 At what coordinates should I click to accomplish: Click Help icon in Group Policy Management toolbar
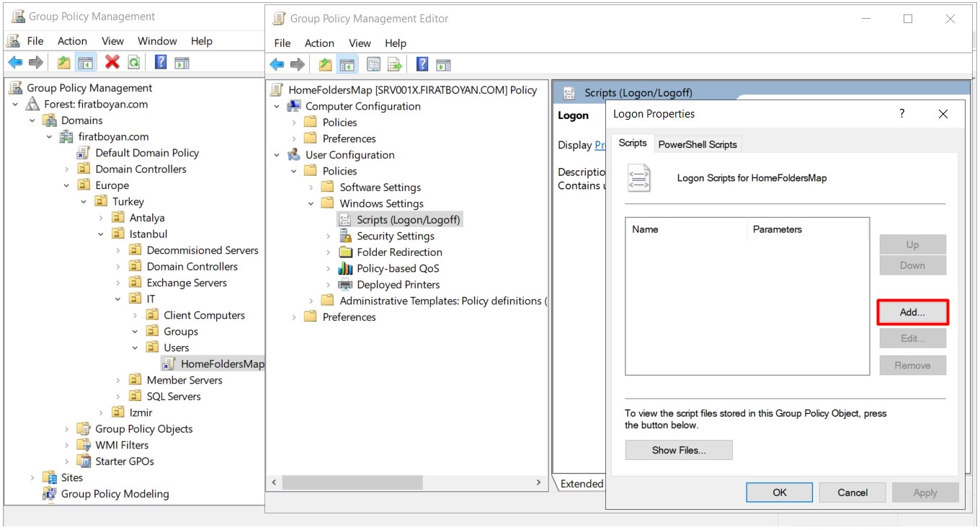coord(161,63)
